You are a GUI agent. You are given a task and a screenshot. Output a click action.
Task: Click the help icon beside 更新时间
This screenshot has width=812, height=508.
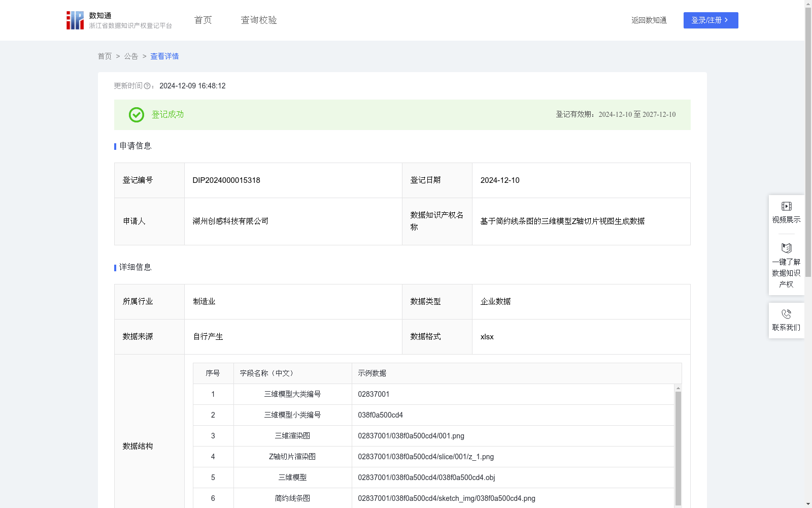[147, 86]
